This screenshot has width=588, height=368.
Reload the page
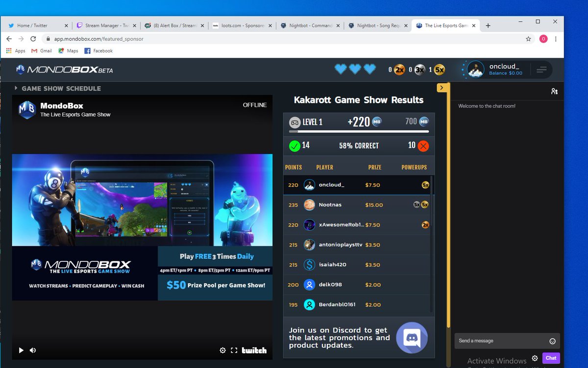coord(33,39)
